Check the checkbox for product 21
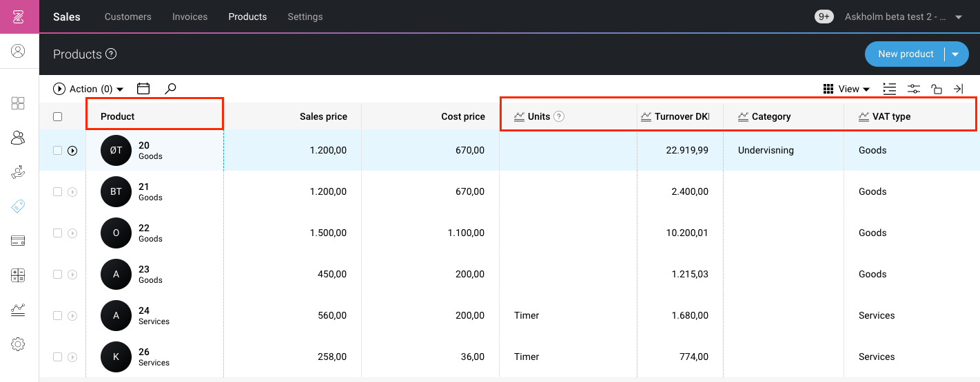 tap(58, 192)
